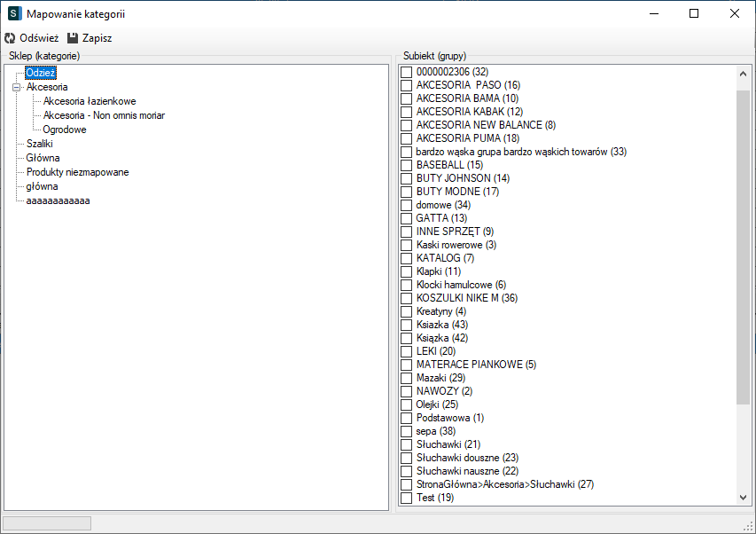Click the Odśwież button label

click(x=39, y=38)
